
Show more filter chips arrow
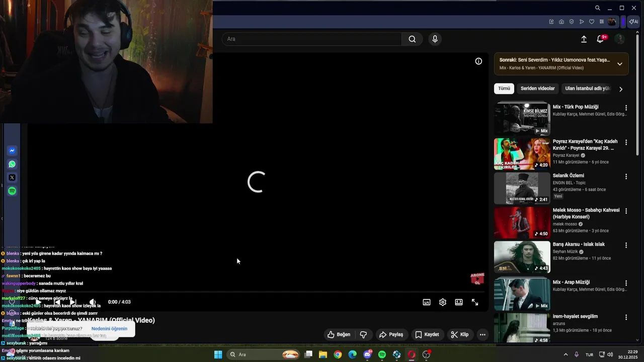[x=621, y=89]
